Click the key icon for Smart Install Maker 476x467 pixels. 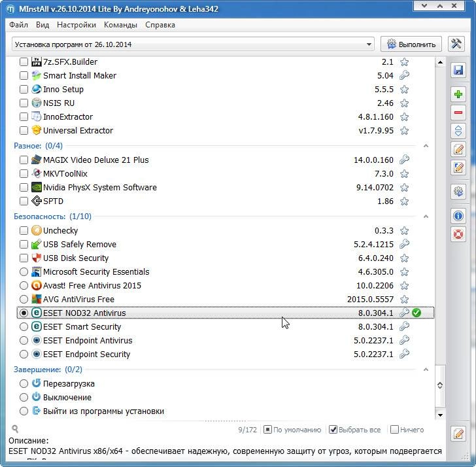[404, 75]
